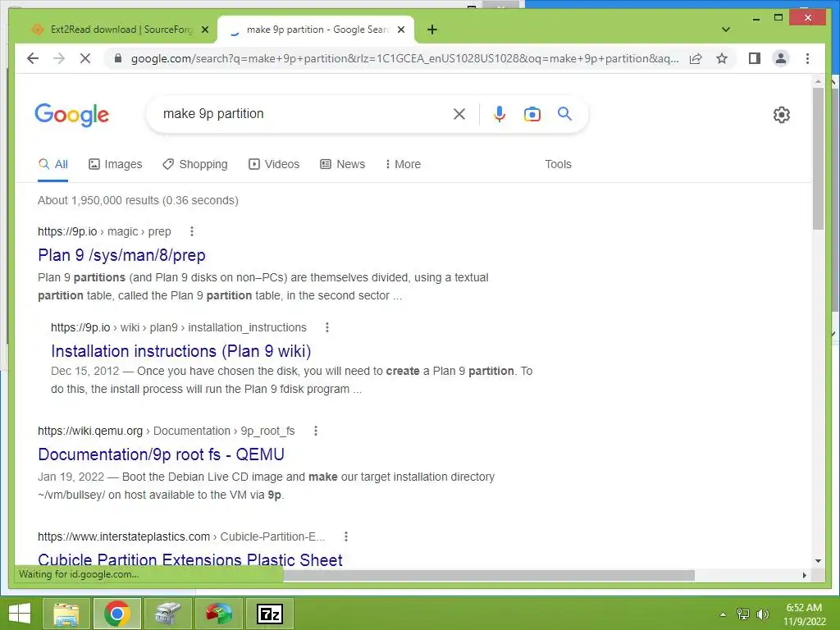Open options for the interstateplastics result
Screen dimensions: 840x630
point(346,536)
